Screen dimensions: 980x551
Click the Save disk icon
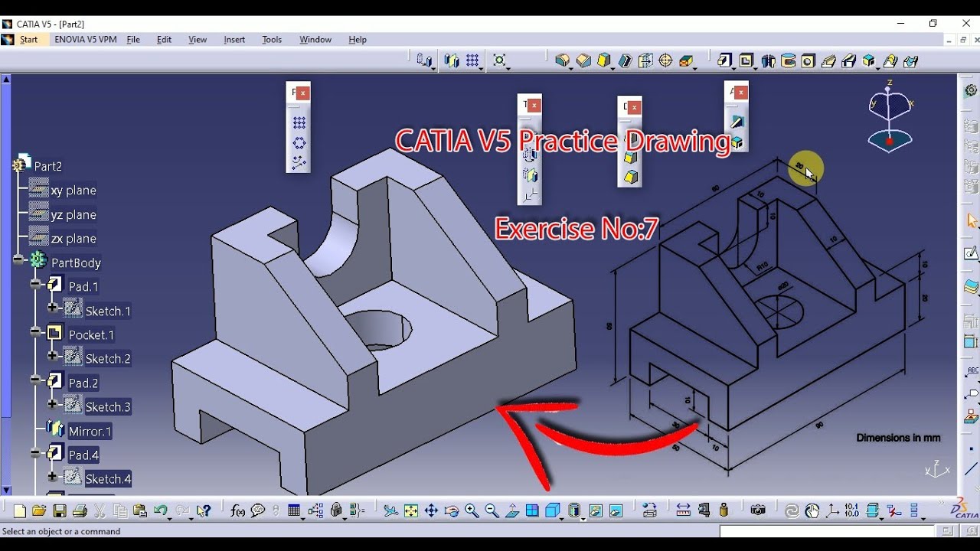tap(59, 510)
